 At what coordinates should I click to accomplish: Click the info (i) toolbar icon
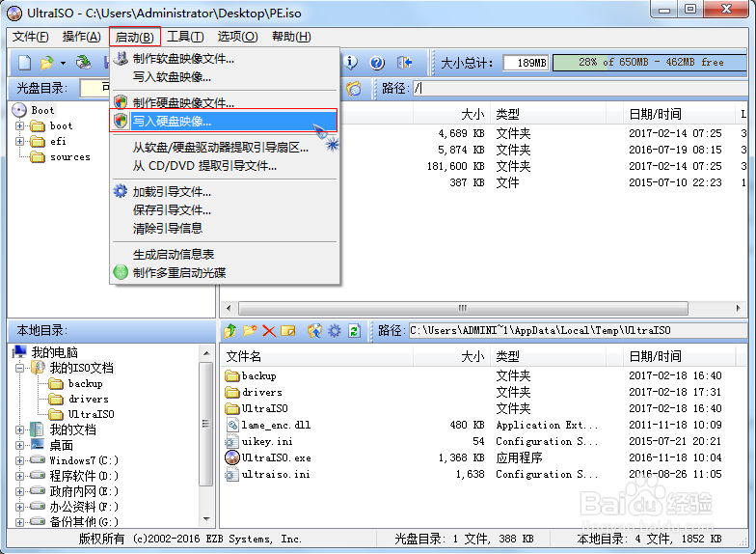point(351,62)
